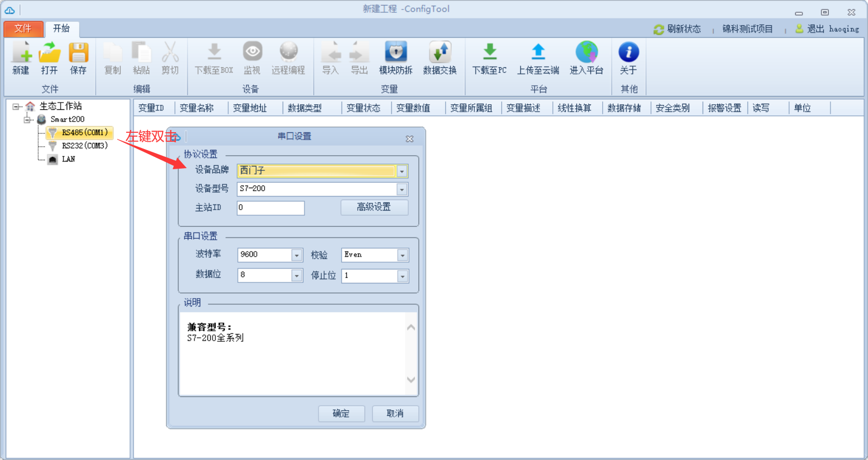This screenshot has width=868, height=460.
Task: Open the 波特率 baud rate dropdown
Action: click(297, 255)
